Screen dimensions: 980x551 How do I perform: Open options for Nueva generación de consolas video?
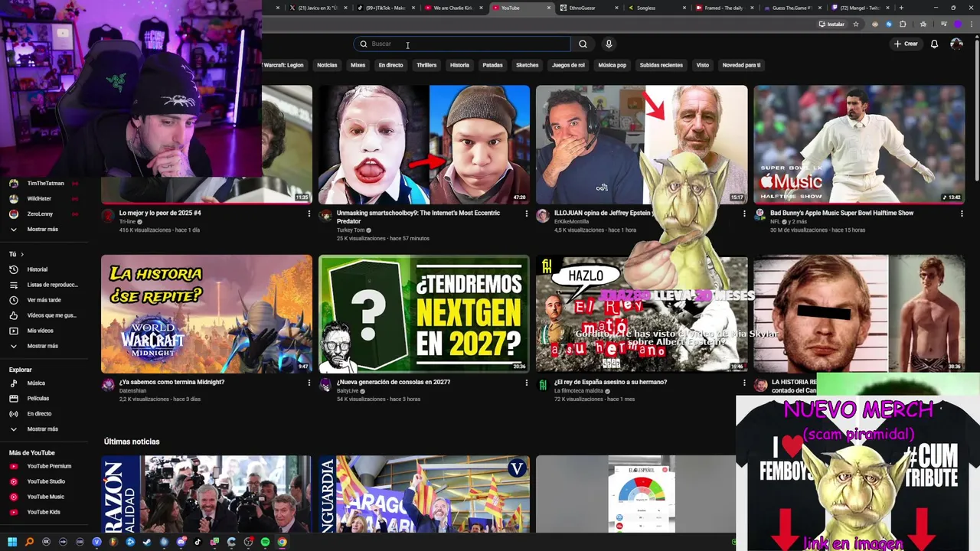click(526, 383)
